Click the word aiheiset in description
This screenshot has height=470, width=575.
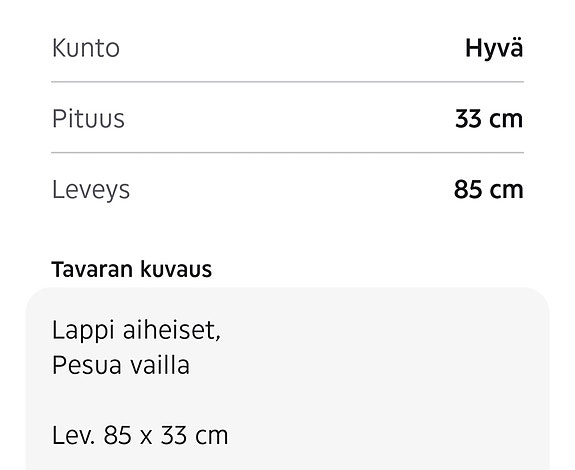click(x=172, y=330)
